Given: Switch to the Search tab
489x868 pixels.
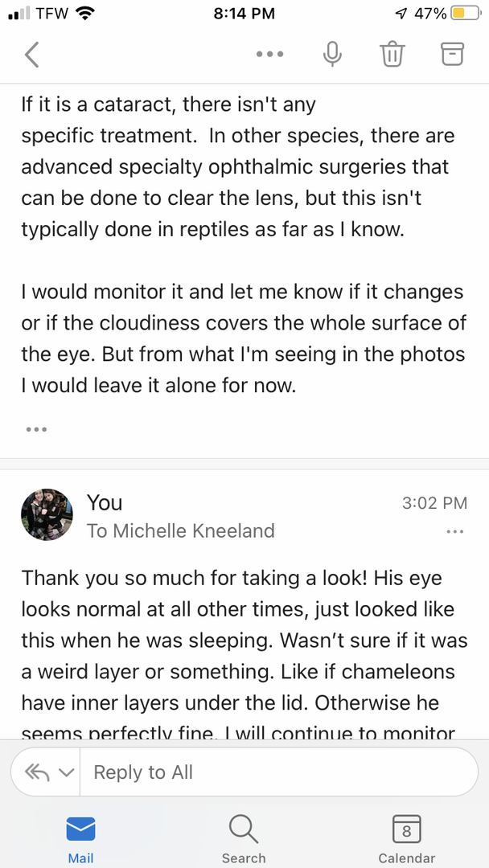Looking at the screenshot, I should coord(244,838).
